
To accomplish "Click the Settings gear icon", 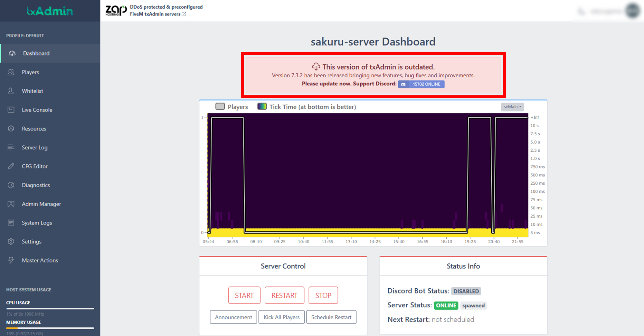I will (x=11, y=242).
